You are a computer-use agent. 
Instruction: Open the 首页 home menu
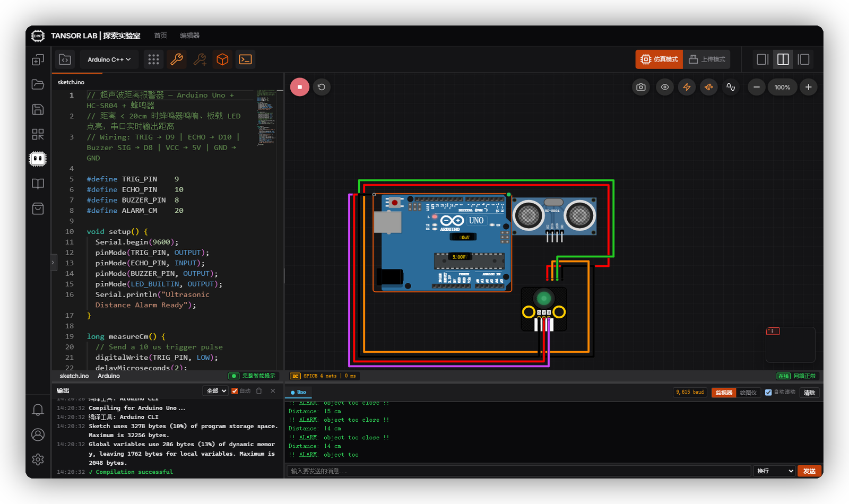160,36
